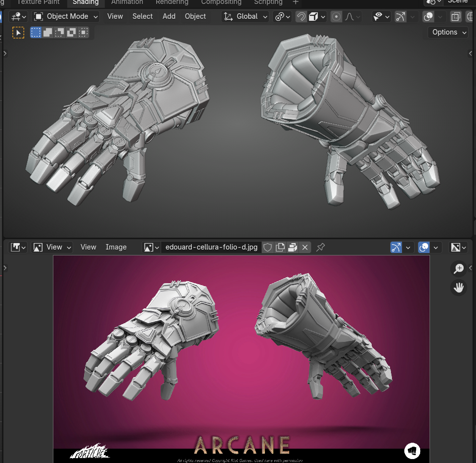Activate the Zoom tool in the image editor sidebar
Viewport: 476px width, 463px height.
459,268
